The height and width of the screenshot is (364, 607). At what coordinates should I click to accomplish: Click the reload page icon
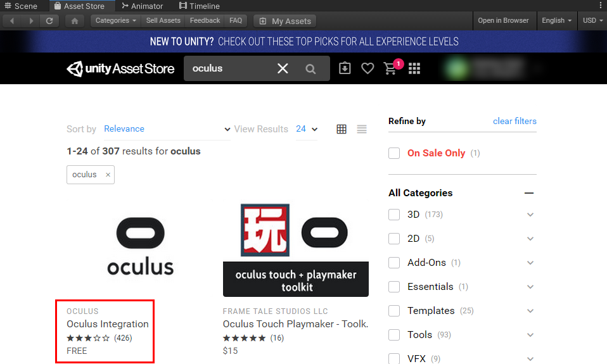click(49, 21)
